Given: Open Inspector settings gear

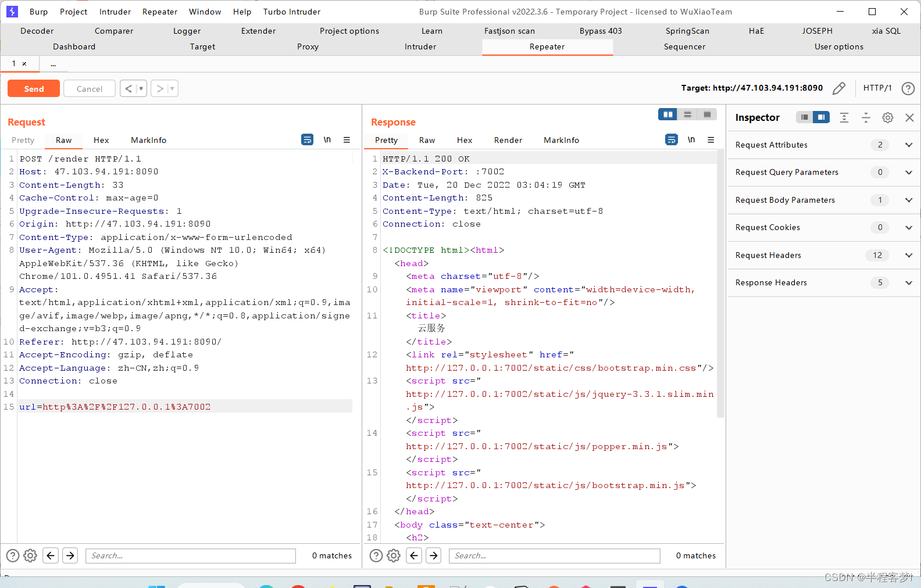Looking at the screenshot, I should click(887, 117).
